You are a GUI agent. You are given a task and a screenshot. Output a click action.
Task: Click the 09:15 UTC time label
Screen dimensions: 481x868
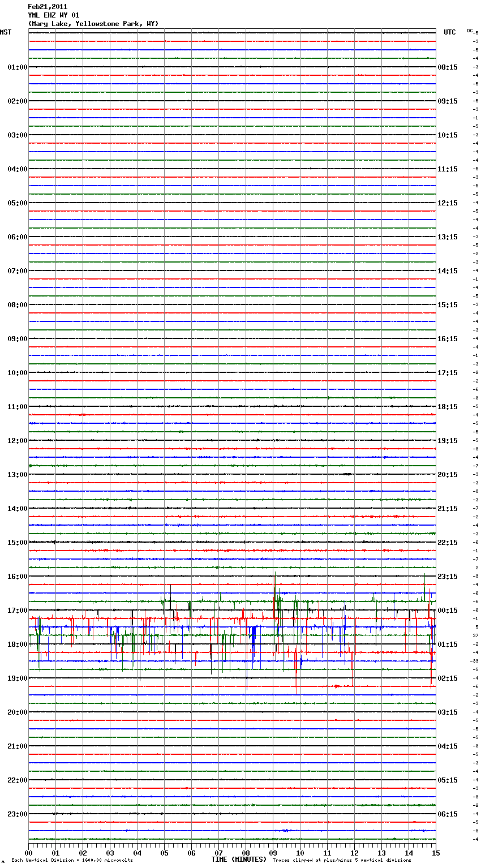pos(448,101)
